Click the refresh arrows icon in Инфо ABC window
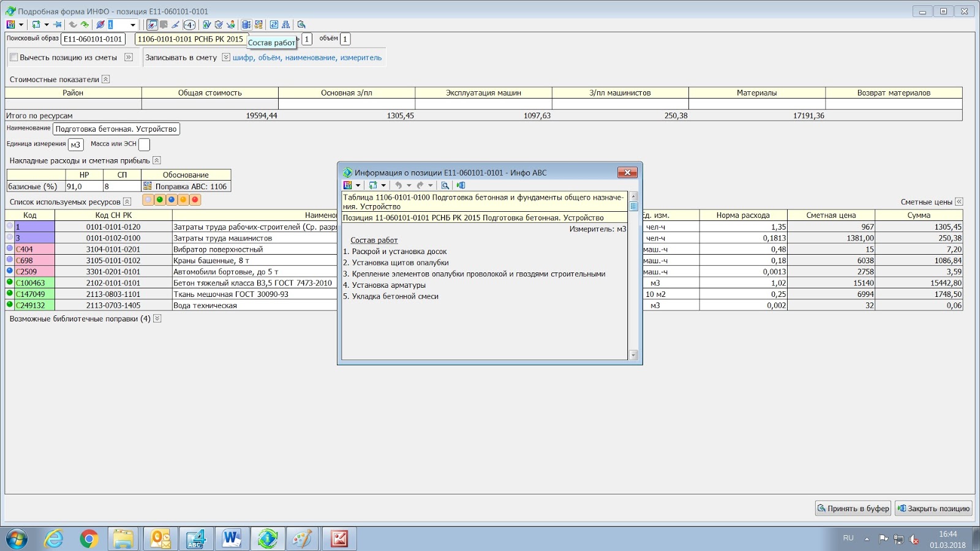Viewport: 980px width, 551px height. coord(373,186)
